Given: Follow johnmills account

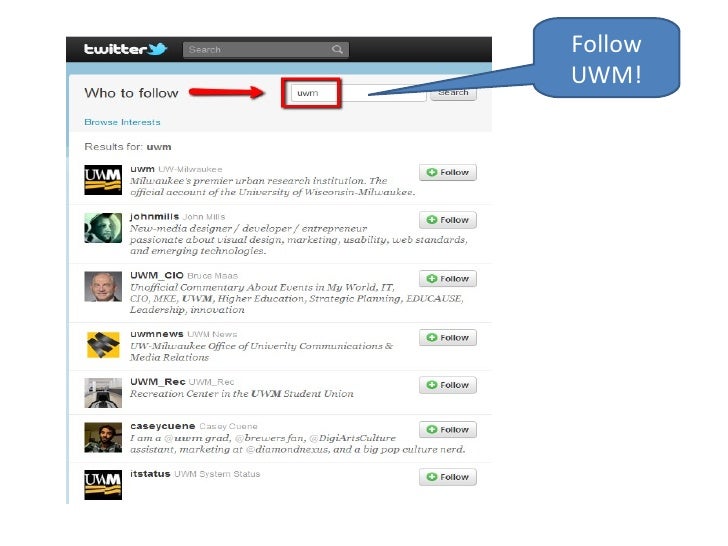Looking at the screenshot, I should tap(448, 220).
